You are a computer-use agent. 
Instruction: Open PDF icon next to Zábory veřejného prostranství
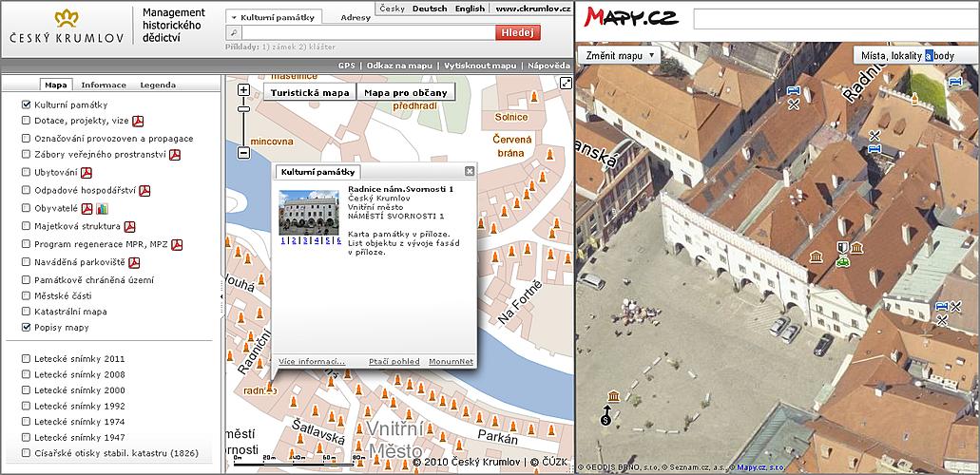point(174,154)
